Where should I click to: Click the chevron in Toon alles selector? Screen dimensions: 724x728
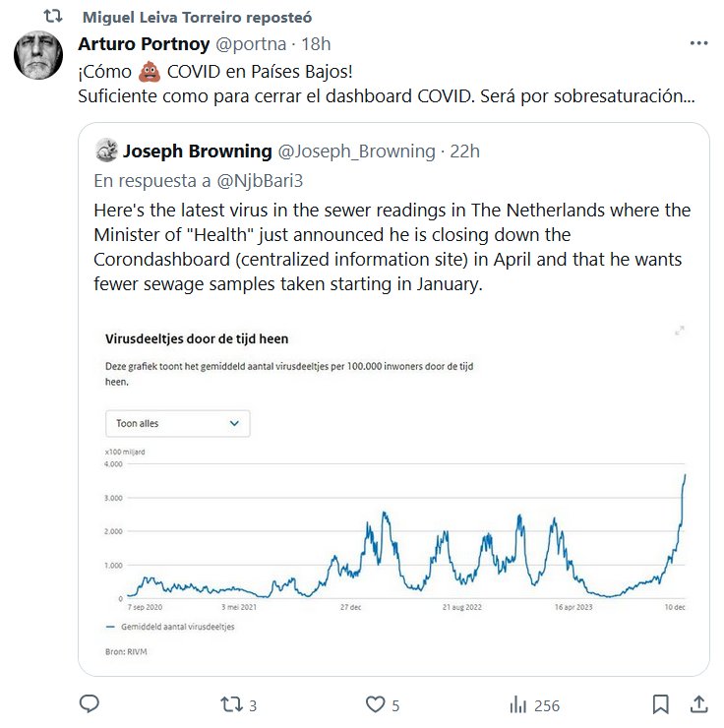pos(234,423)
